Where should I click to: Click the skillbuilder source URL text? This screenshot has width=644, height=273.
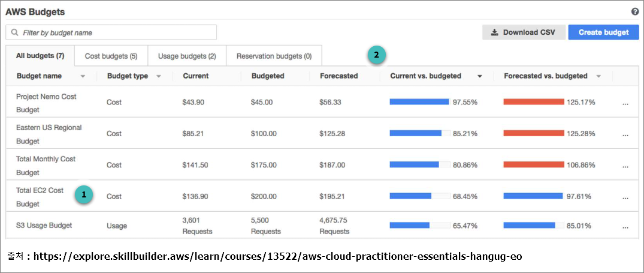(277, 257)
